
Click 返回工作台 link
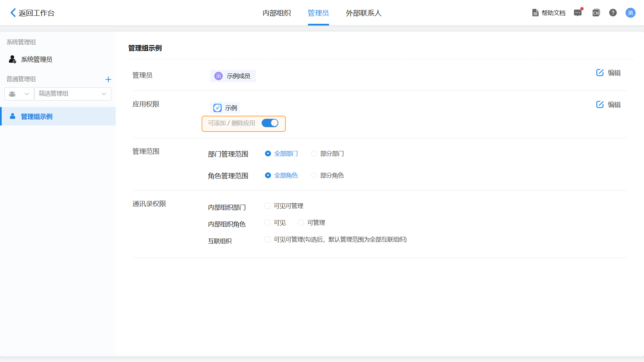[x=37, y=13]
